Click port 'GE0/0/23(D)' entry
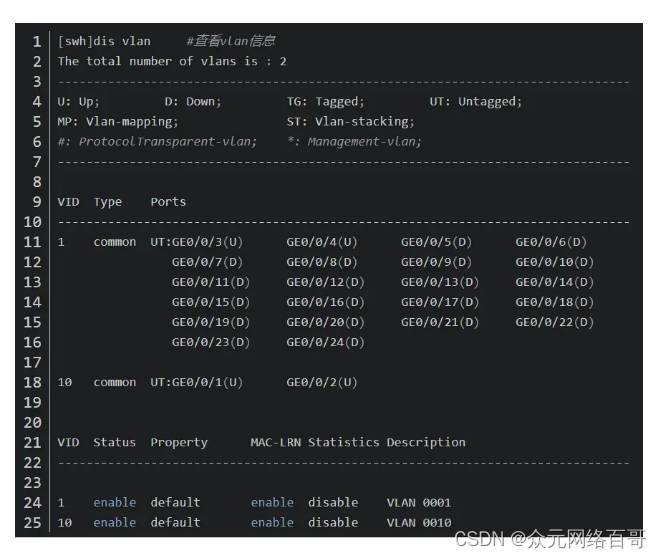662x558 pixels. tap(211, 342)
